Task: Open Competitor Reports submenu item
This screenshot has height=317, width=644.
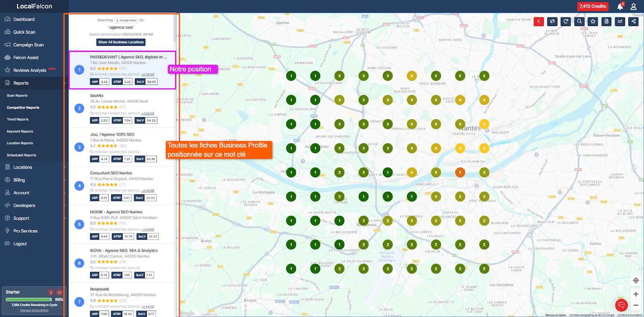Action: (23, 107)
